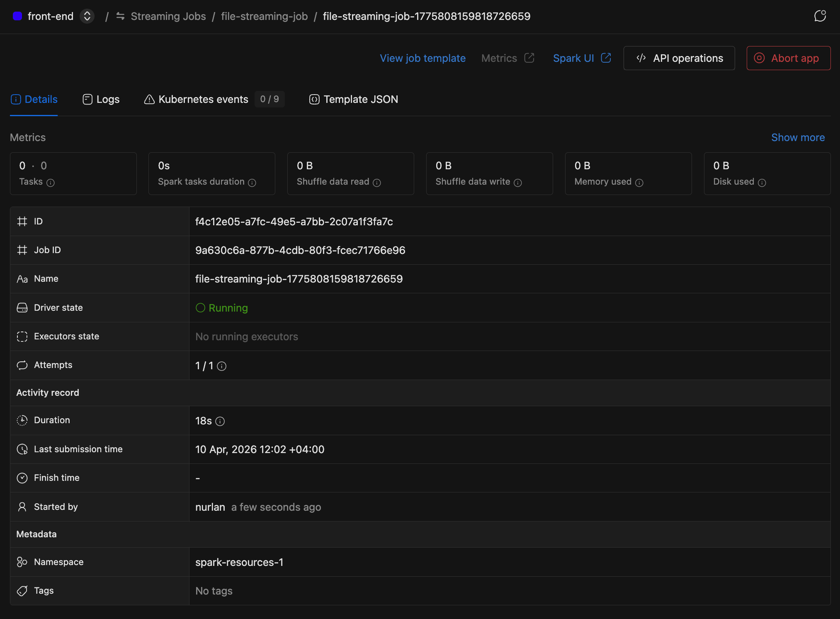Viewport: 840px width, 619px height.
Task: Click info icon next to Attempts value
Action: pyautogui.click(x=222, y=366)
